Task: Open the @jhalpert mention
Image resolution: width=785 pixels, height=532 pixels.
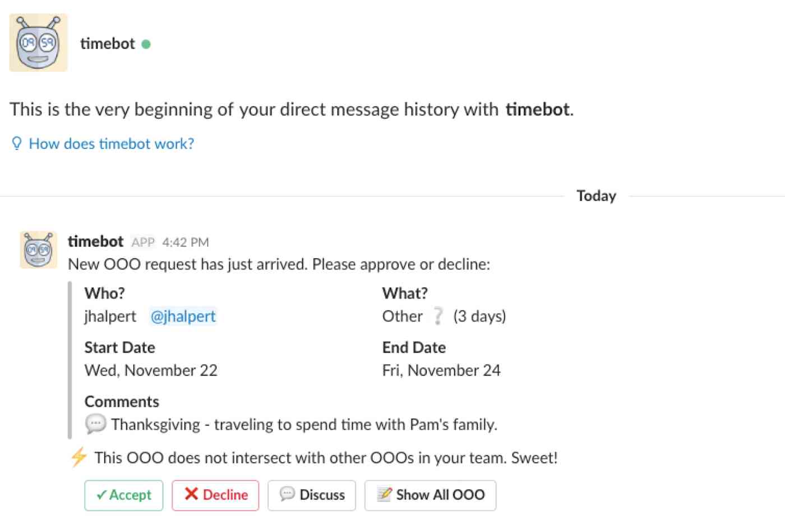Action: (x=183, y=316)
